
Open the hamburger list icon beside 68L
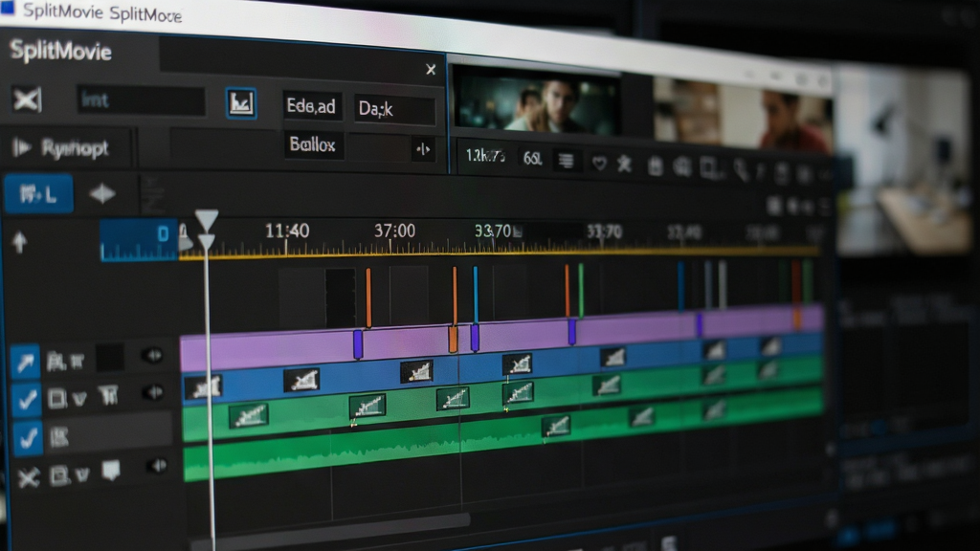566,161
